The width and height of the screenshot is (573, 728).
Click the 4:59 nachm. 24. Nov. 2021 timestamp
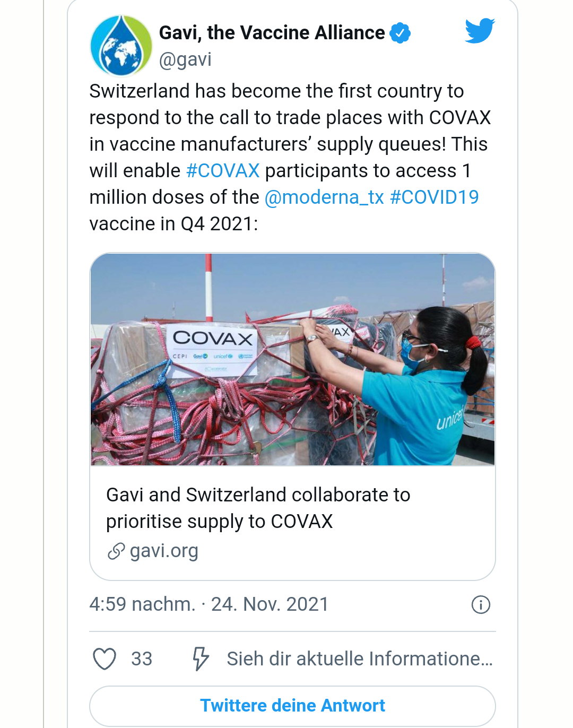(x=209, y=604)
